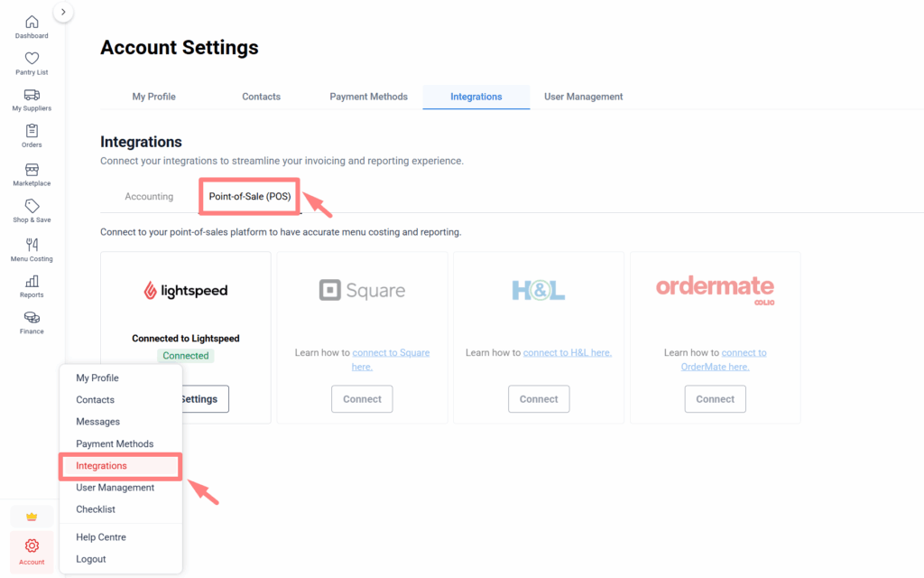This screenshot has height=578, width=924.
Task: Click Connect button under Square
Action: (x=362, y=398)
